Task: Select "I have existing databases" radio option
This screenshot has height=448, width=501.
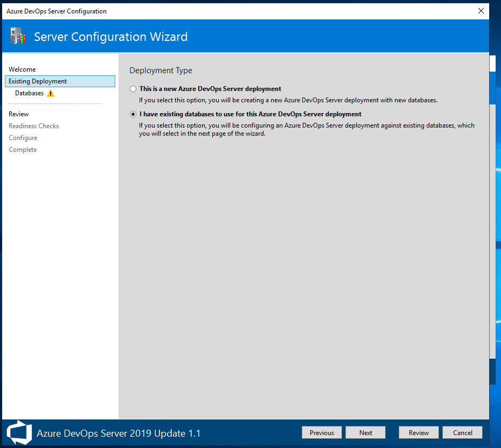Action: pyautogui.click(x=133, y=114)
